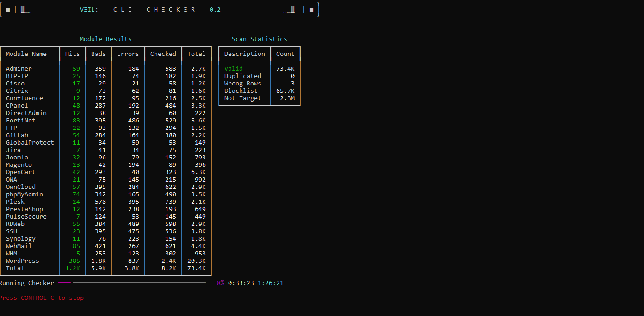
Task: Select the Hits column header
Action: click(73, 54)
